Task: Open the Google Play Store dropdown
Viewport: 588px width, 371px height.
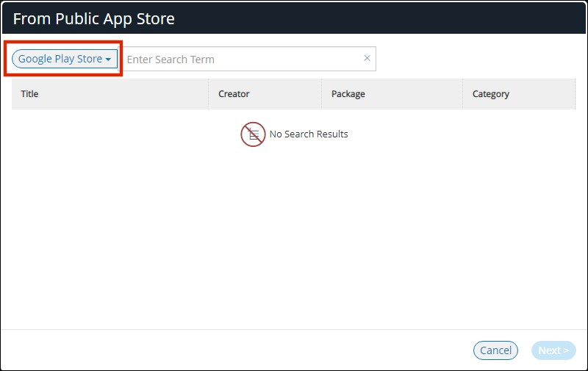Action: pyautogui.click(x=65, y=59)
